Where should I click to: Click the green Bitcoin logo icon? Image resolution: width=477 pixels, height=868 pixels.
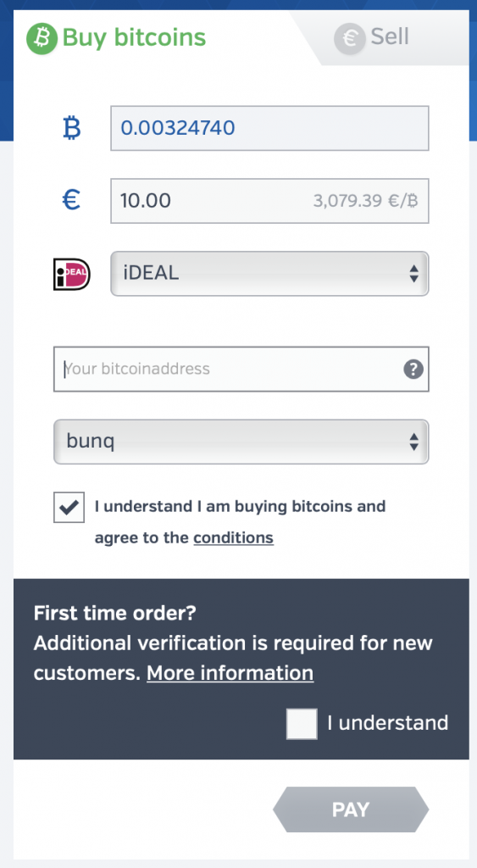[42, 38]
